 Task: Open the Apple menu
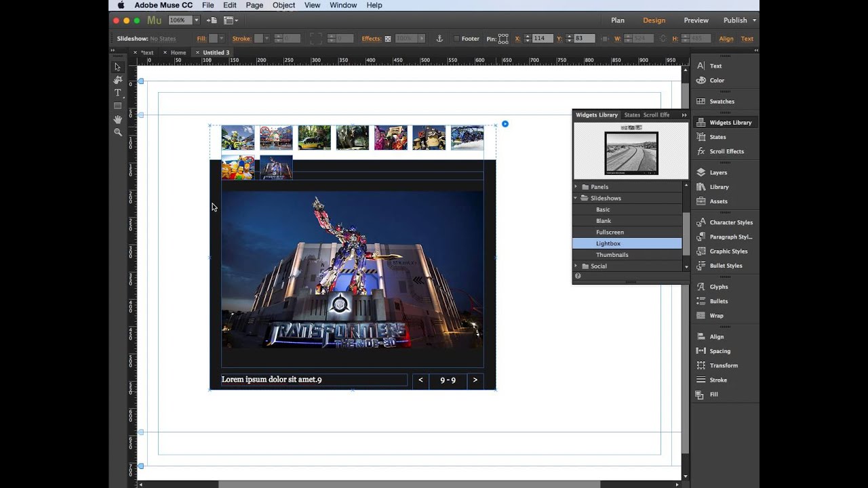[121, 5]
